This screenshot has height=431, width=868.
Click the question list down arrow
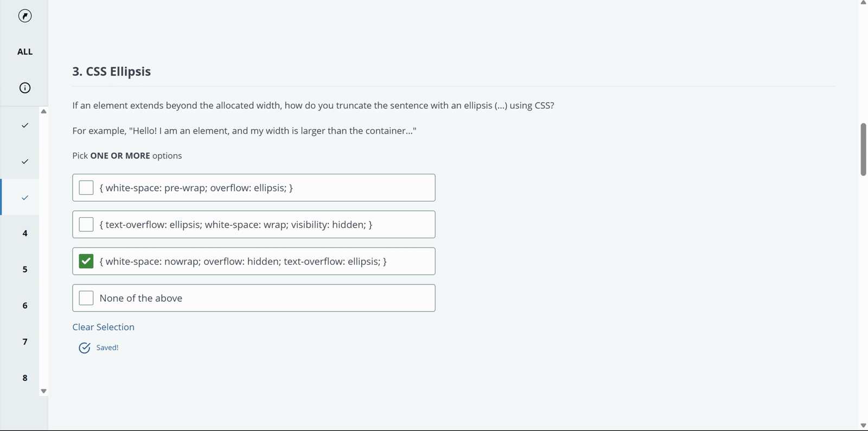[x=44, y=391]
